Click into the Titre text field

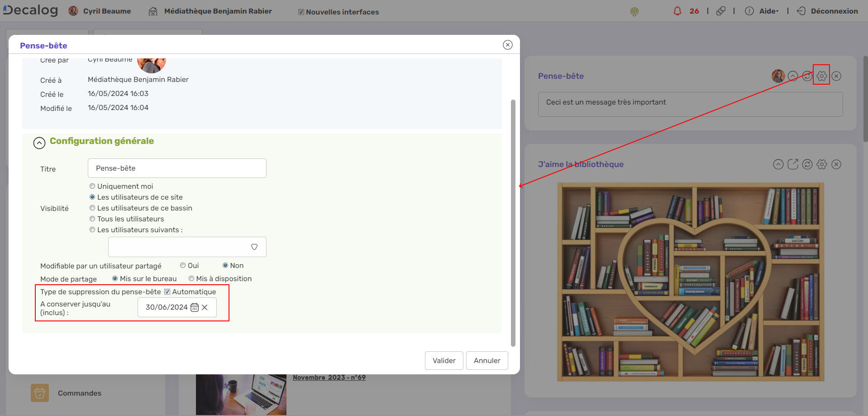(x=177, y=168)
